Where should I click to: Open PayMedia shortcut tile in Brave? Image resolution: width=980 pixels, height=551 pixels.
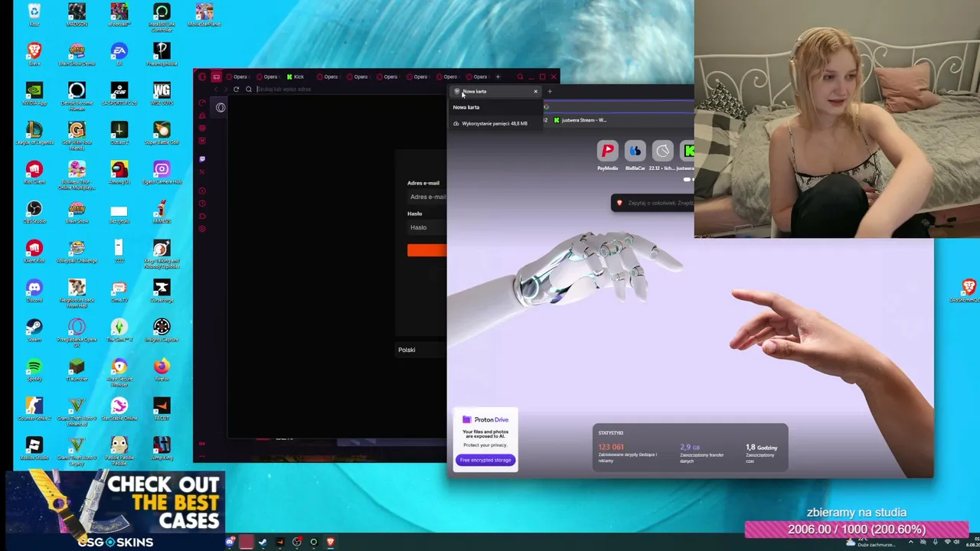607,155
